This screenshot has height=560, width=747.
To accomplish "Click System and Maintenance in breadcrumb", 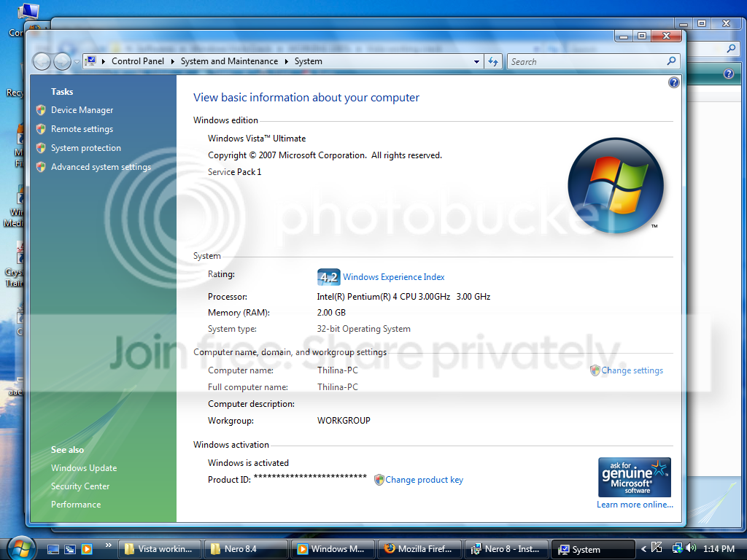I will tap(229, 61).
